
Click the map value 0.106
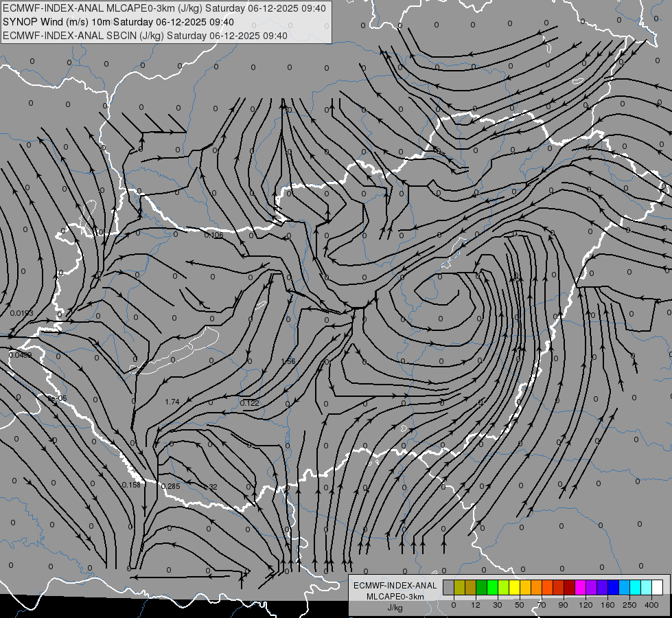coord(214,235)
